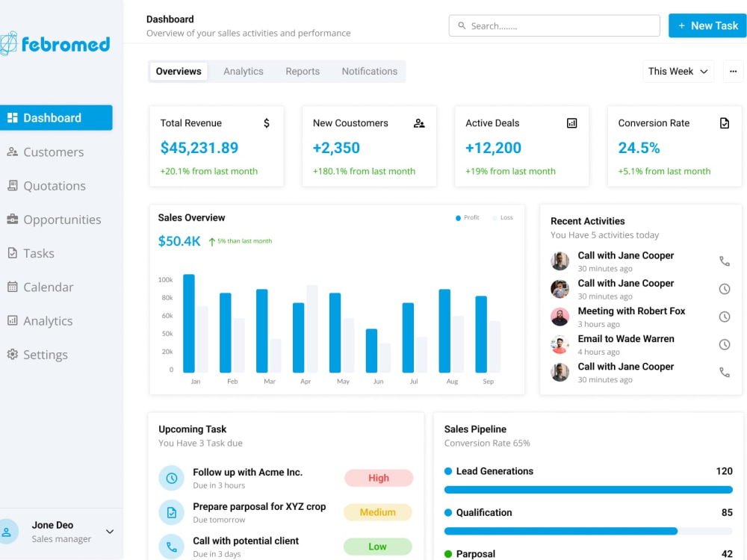Click the Tasks checklist icon in sidebar
Image resolution: width=747 pixels, height=560 pixels.
[x=13, y=253]
